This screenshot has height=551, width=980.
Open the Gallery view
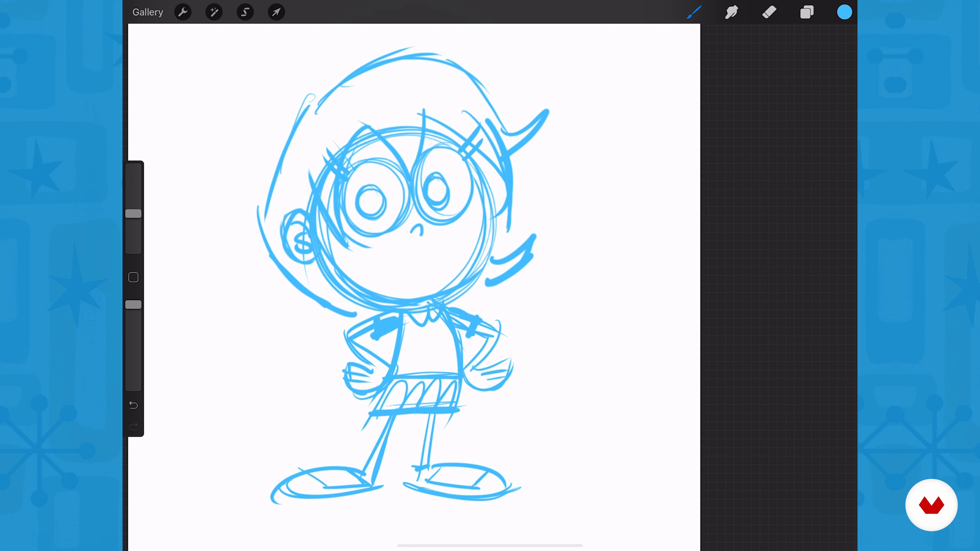pos(148,12)
